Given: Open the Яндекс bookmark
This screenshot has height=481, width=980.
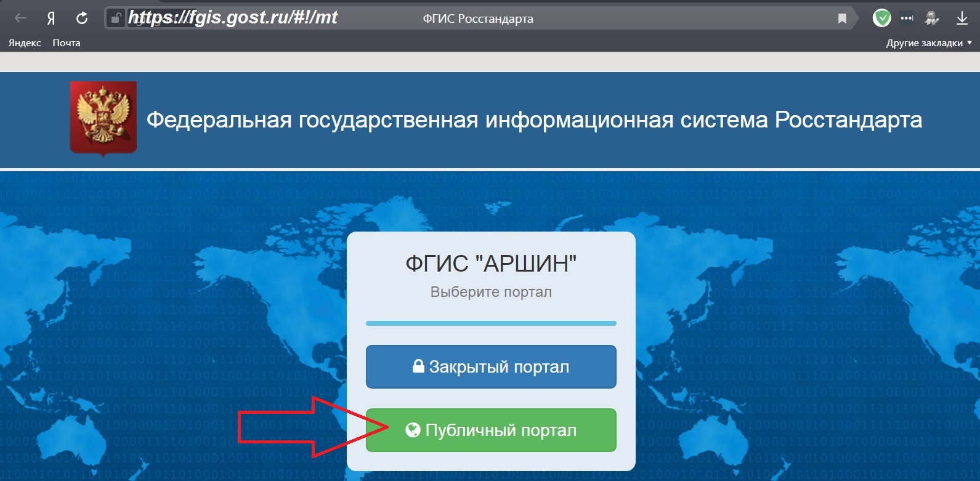Looking at the screenshot, I should tap(25, 43).
